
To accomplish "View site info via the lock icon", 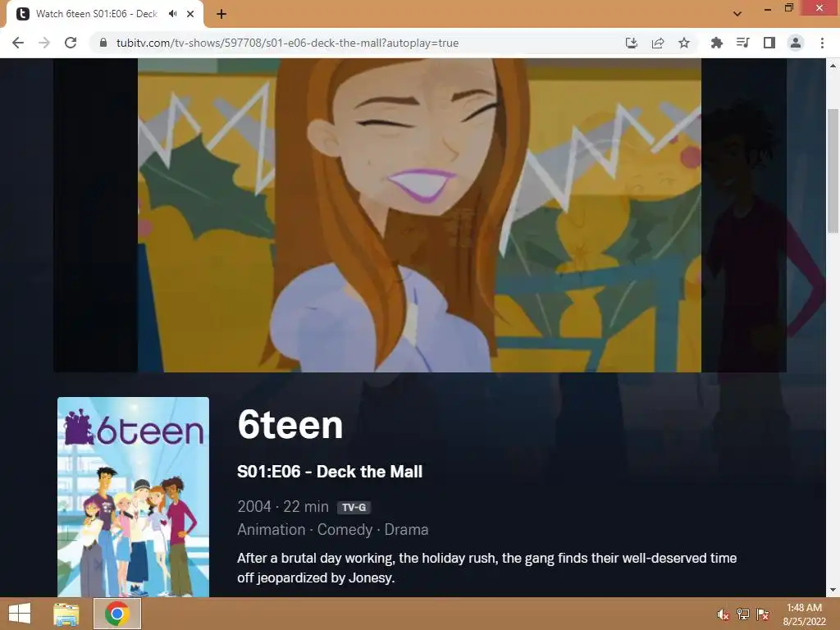I will (103, 43).
